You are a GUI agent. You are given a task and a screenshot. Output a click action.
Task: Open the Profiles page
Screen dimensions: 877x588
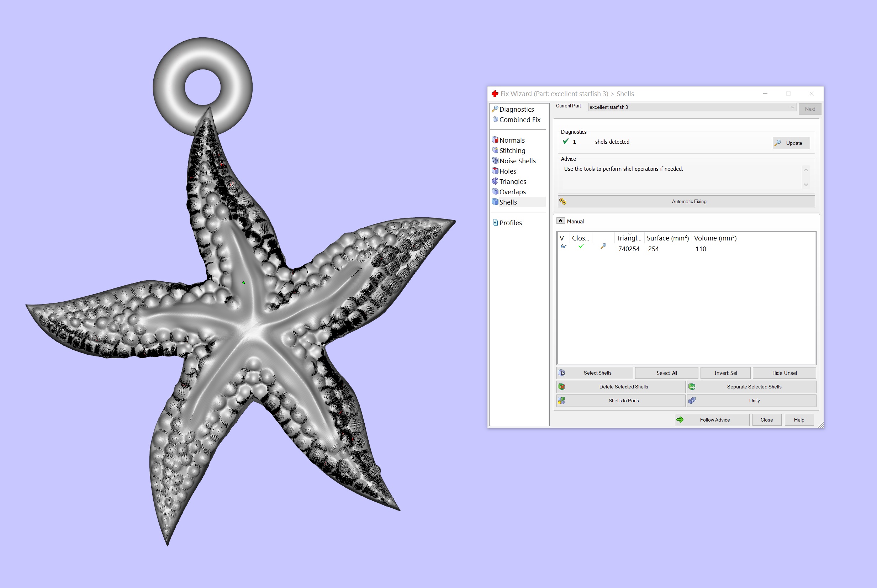point(510,223)
